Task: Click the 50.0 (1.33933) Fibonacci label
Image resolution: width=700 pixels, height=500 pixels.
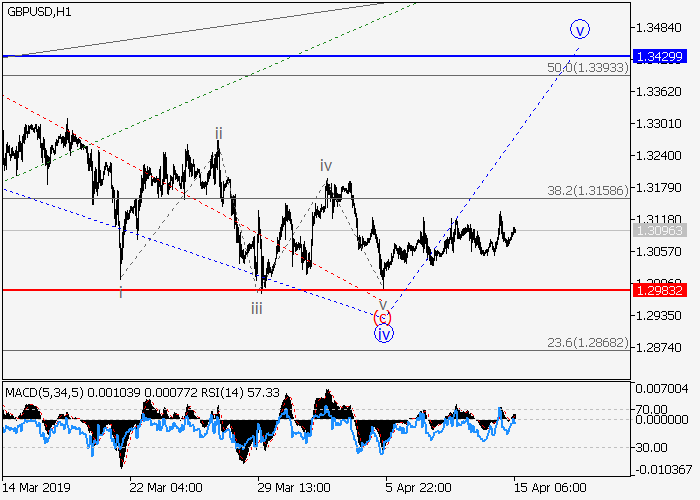Action: [x=587, y=67]
